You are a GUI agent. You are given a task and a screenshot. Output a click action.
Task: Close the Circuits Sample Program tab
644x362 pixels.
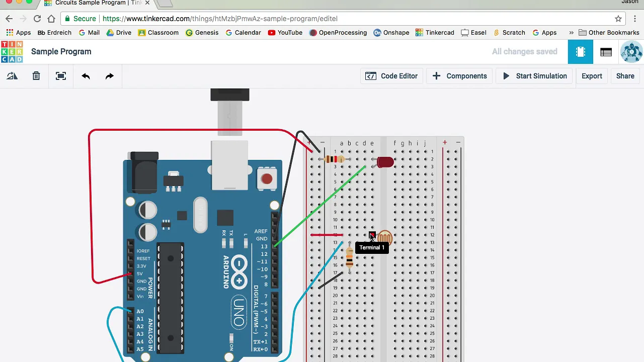[x=147, y=3]
